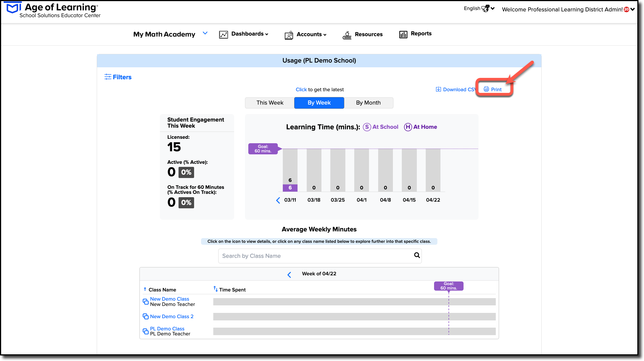644x361 pixels.
Task: Go to Resources
Action: point(369,34)
